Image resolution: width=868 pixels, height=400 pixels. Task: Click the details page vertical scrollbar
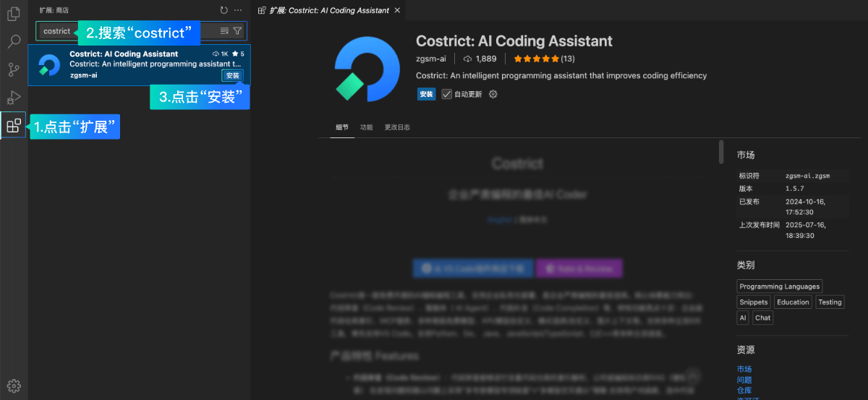pyautogui.click(x=720, y=153)
